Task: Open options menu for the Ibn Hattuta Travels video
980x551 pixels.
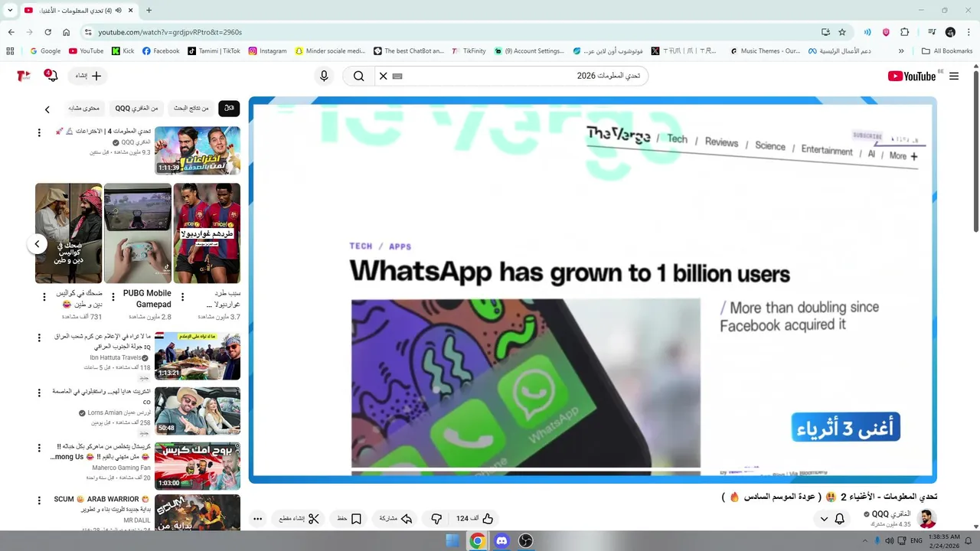Action: click(x=39, y=337)
